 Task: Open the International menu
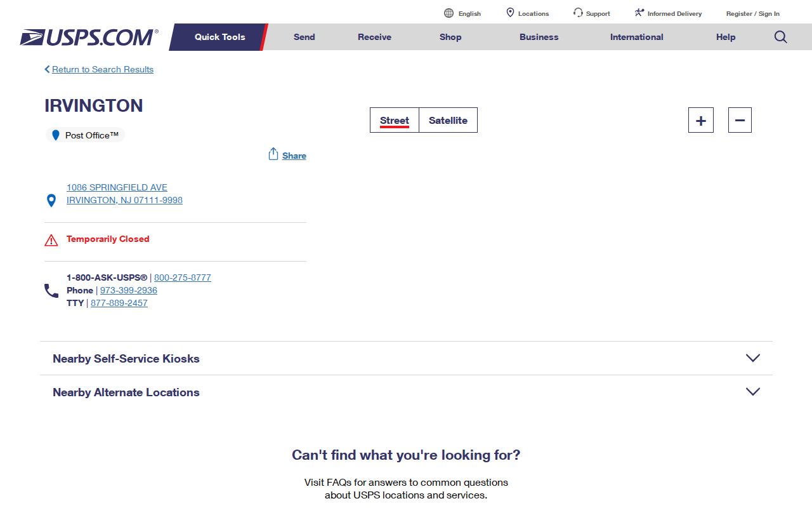pos(637,37)
